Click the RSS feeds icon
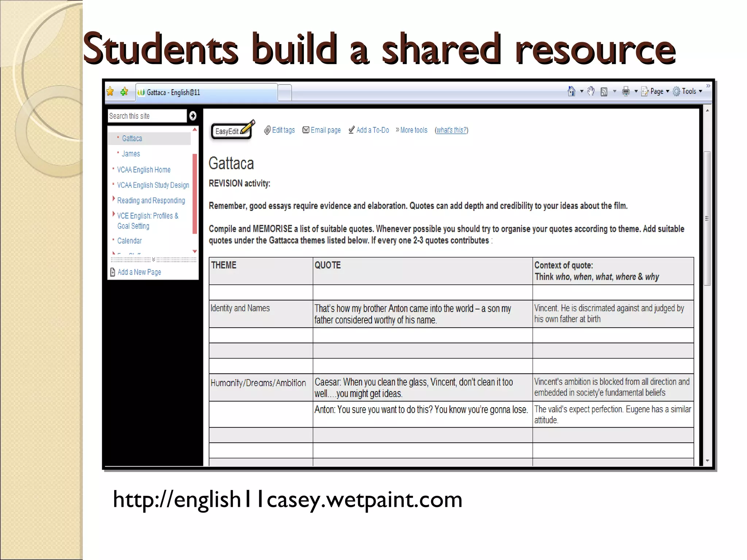The height and width of the screenshot is (560, 747). (604, 92)
